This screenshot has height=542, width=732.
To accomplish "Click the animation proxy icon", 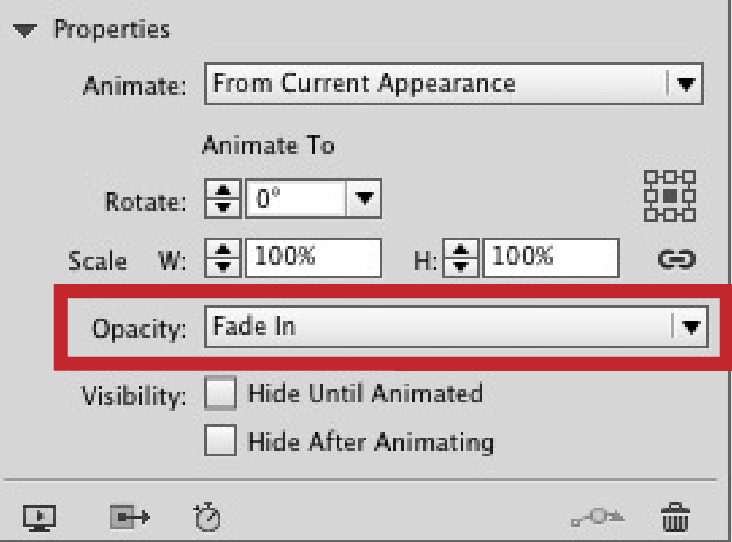I will click(x=130, y=517).
